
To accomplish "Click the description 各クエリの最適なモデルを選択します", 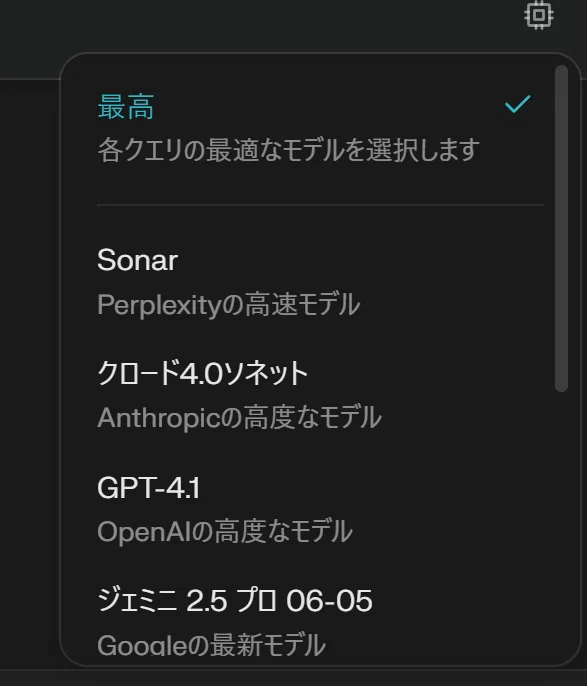I will click(x=288, y=150).
